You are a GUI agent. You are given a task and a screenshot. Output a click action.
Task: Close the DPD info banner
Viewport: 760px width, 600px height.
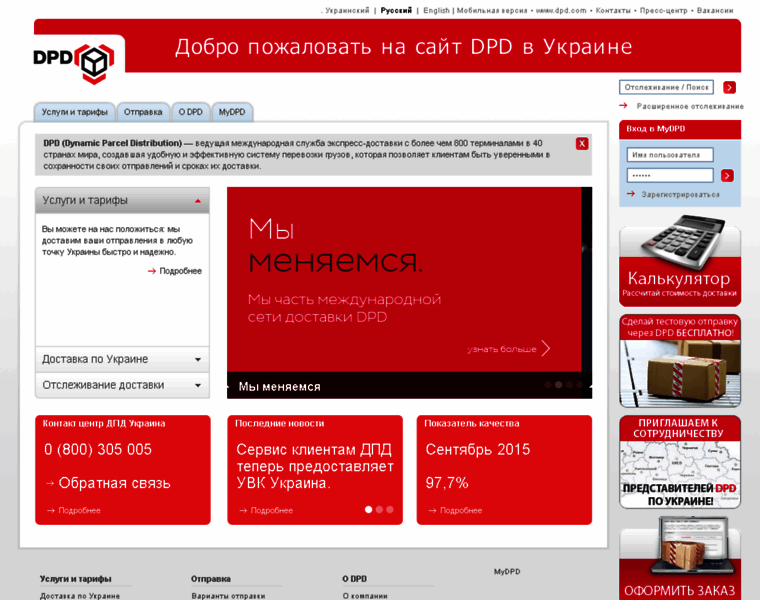(x=582, y=144)
